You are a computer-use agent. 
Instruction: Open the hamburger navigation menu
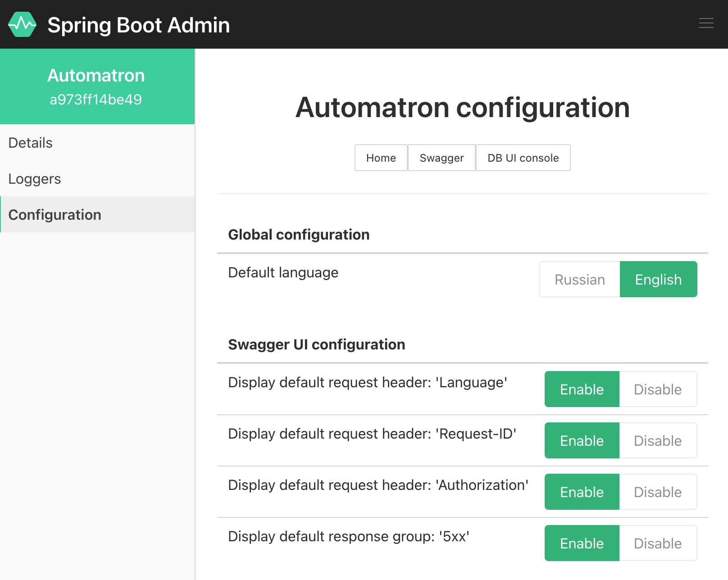(x=706, y=23)
